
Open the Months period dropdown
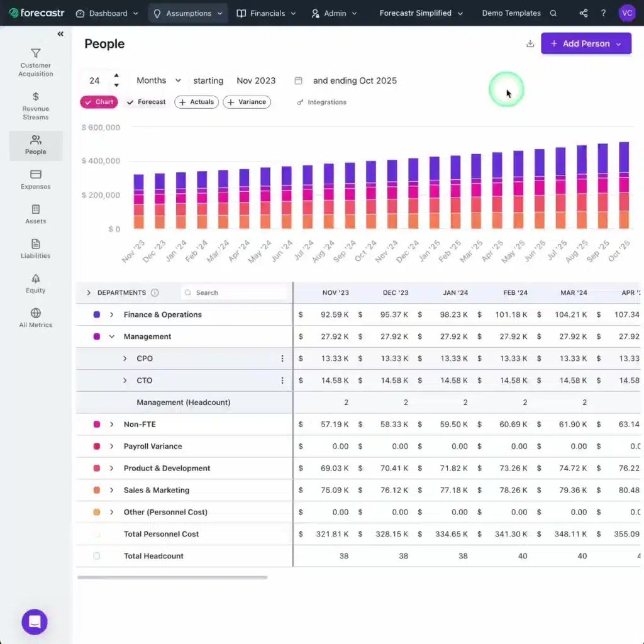coord(158,80)
